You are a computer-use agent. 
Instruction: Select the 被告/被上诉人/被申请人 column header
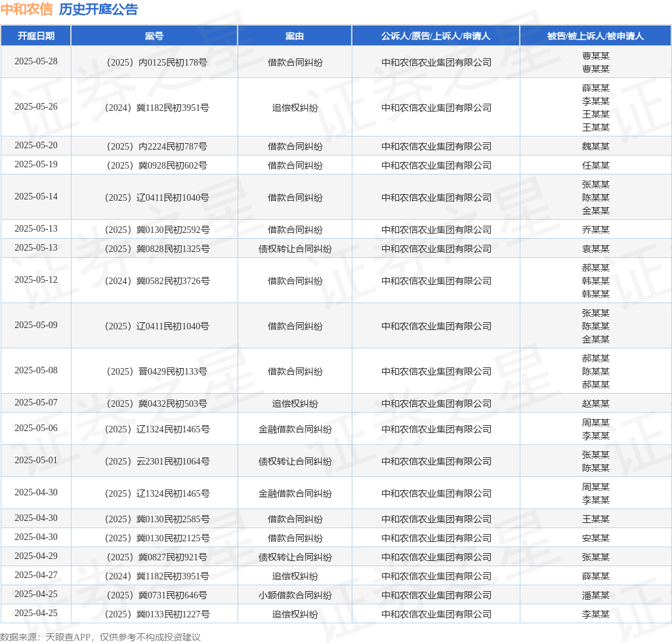pos(596,36)
